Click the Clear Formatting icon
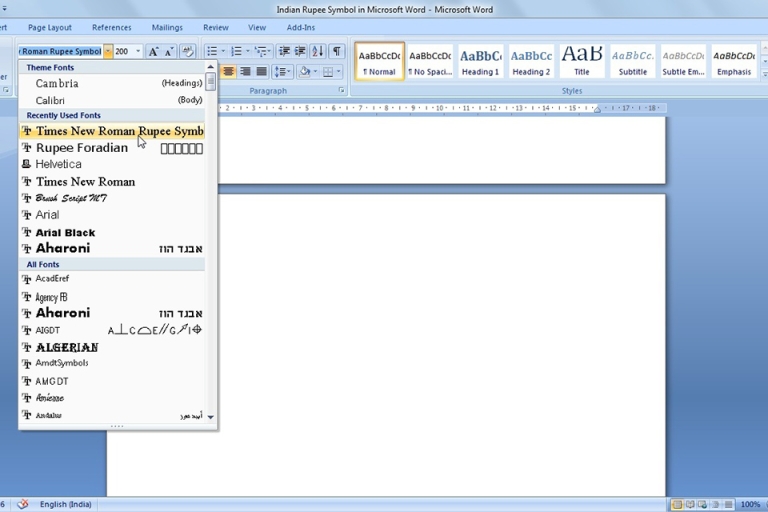Screen dimensions: 768x512 (188, 51)
